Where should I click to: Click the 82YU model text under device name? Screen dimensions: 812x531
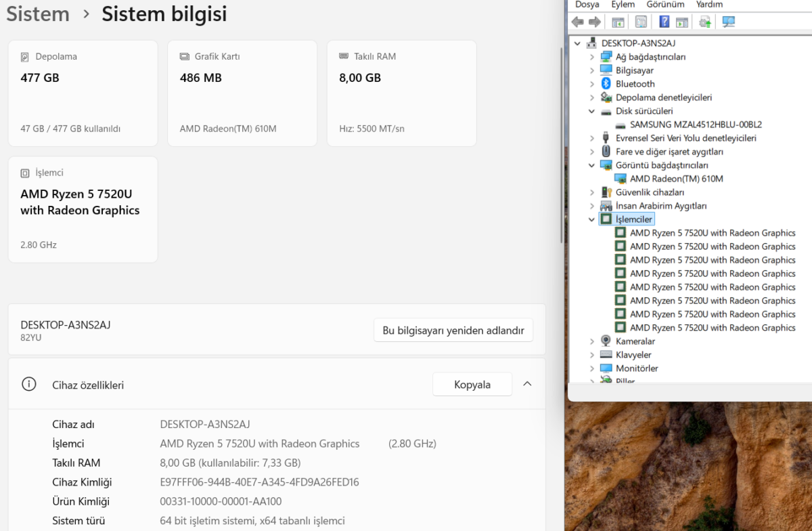(x=31, y=337)
